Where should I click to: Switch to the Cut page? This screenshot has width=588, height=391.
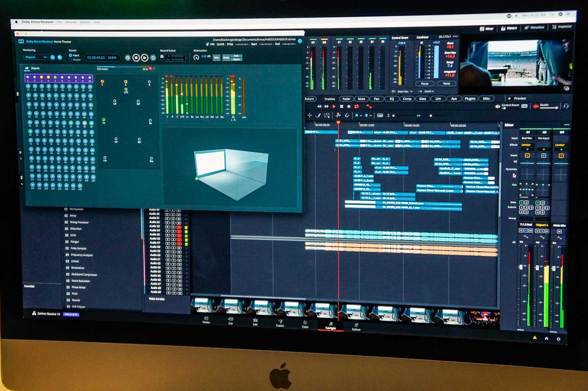pyautogui.click(x=230, y=320)
